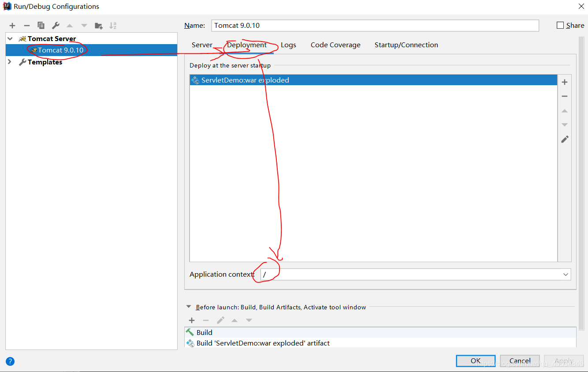Edit selected before launch task
Viewport: 588px width, 372px height.
pyautogui.click(x=220, y=320)
